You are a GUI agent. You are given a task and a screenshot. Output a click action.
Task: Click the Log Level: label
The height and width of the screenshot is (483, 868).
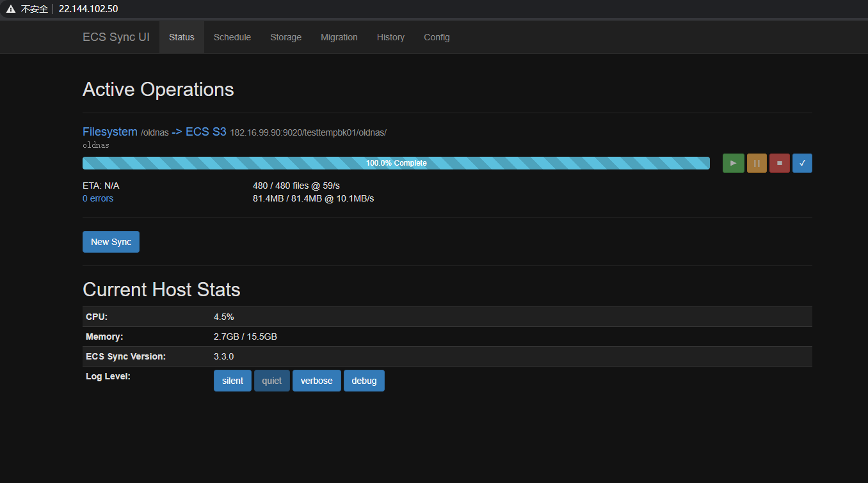pyautogui.click(x=108, y=376)
